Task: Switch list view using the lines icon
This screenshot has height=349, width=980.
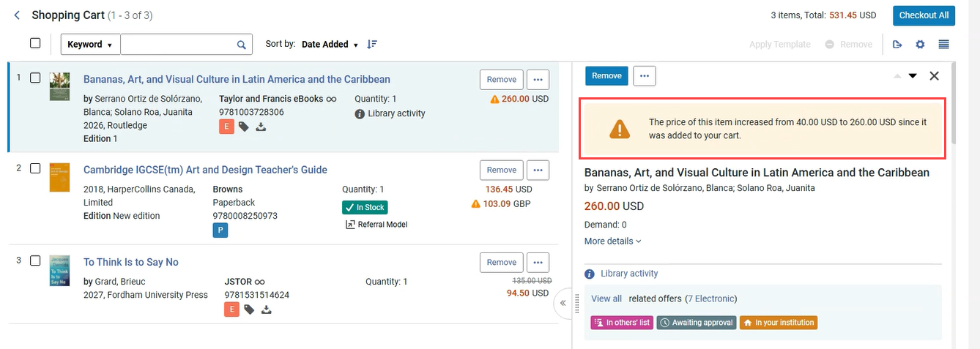Action: 943,45
